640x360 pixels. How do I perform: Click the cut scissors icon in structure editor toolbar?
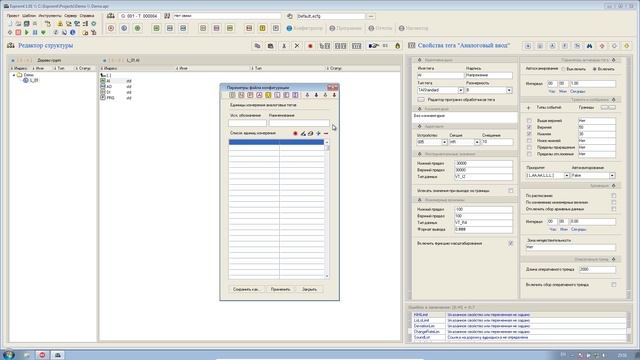click(284, 46)
